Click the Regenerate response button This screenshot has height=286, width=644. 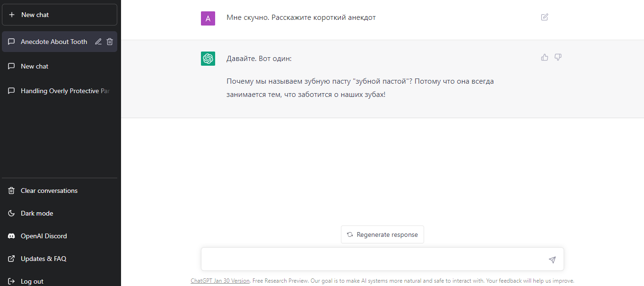pyautogui.click(x=382, y=234)
